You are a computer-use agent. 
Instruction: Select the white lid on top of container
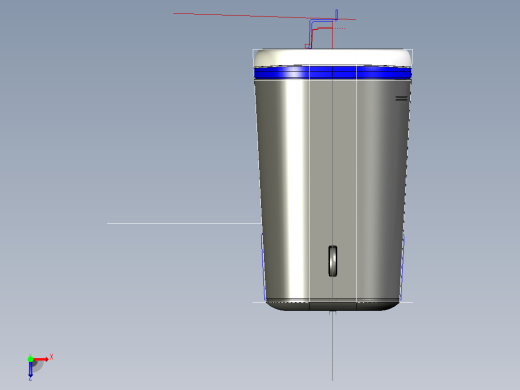[x=333, y=57]
